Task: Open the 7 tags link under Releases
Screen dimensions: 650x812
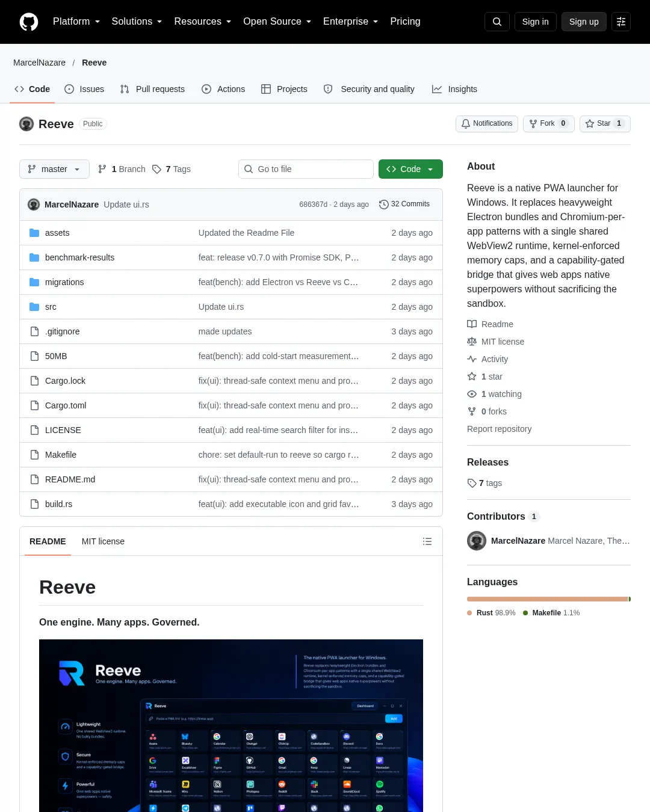Action: (485, 483)
